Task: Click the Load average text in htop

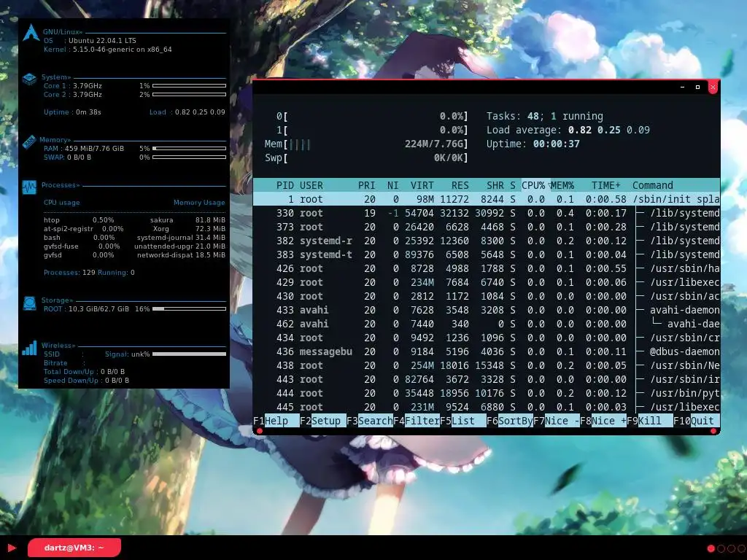Action: click(x=568, y=130)
